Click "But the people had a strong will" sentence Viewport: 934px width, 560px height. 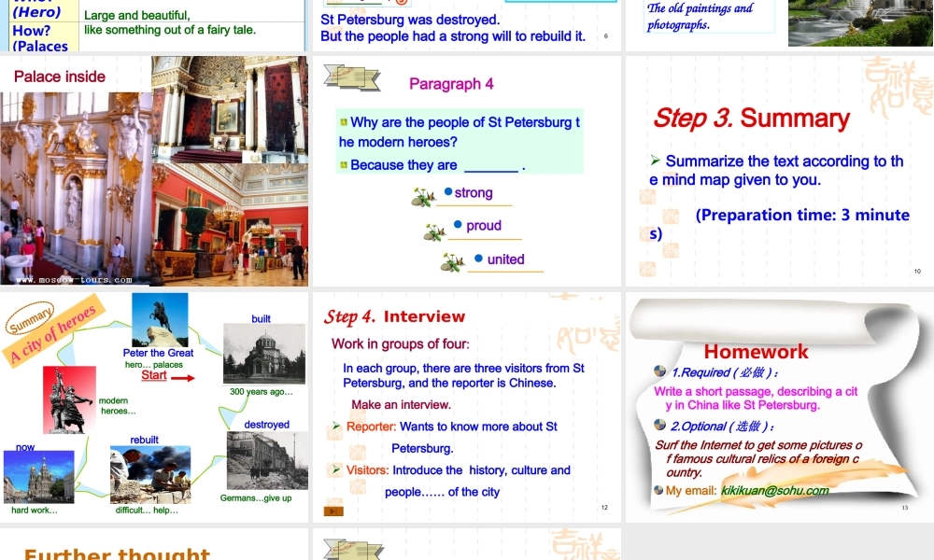click(453, 36)
